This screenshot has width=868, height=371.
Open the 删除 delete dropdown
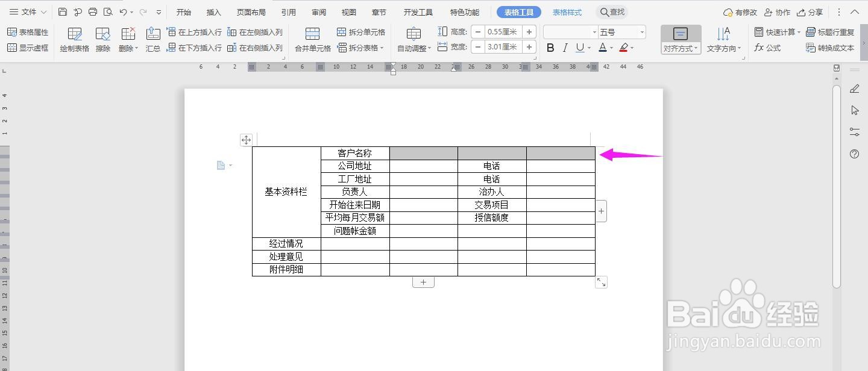[x=128, y=39]
